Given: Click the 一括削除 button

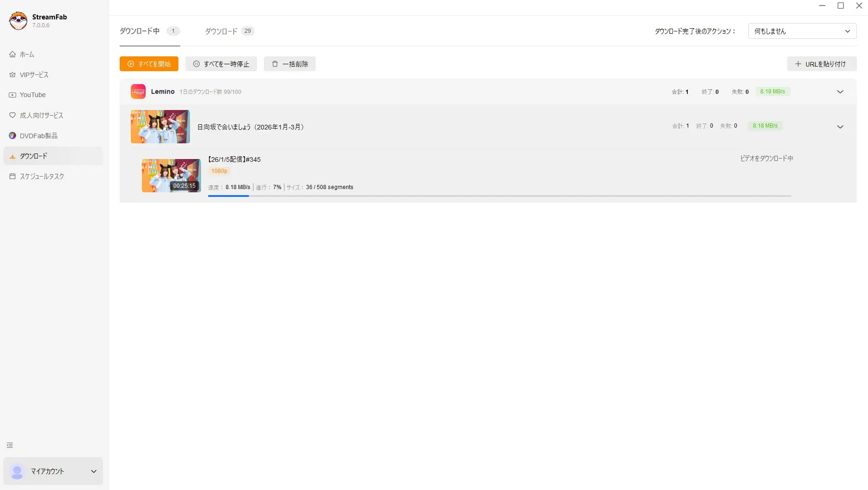Looking at the screenshot, I should pyautogui.click(x=290, y=64).
